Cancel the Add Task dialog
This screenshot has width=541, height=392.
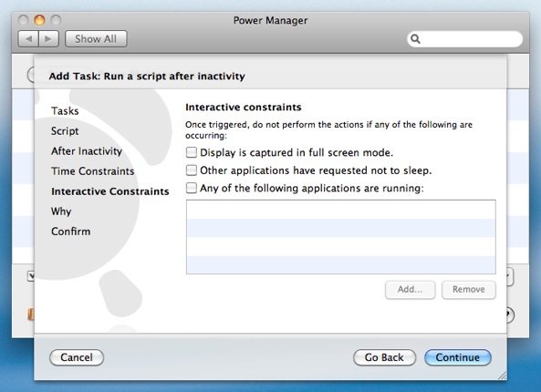[x=77, y=357]
